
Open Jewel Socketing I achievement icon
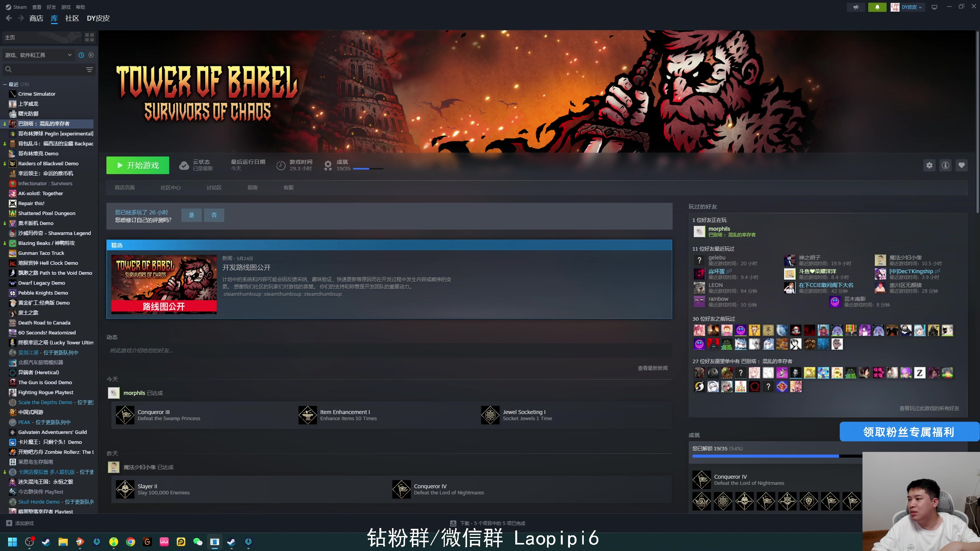click(x=490, y=415)
